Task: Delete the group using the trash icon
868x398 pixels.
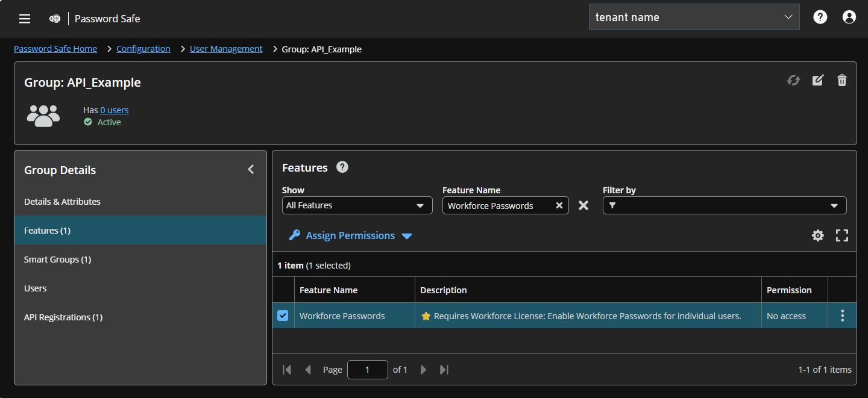Action: click(842, 79)
